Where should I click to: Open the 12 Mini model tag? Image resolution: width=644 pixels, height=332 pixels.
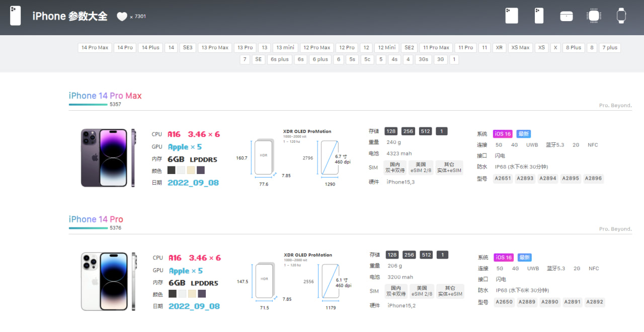(x=387, y=48)
